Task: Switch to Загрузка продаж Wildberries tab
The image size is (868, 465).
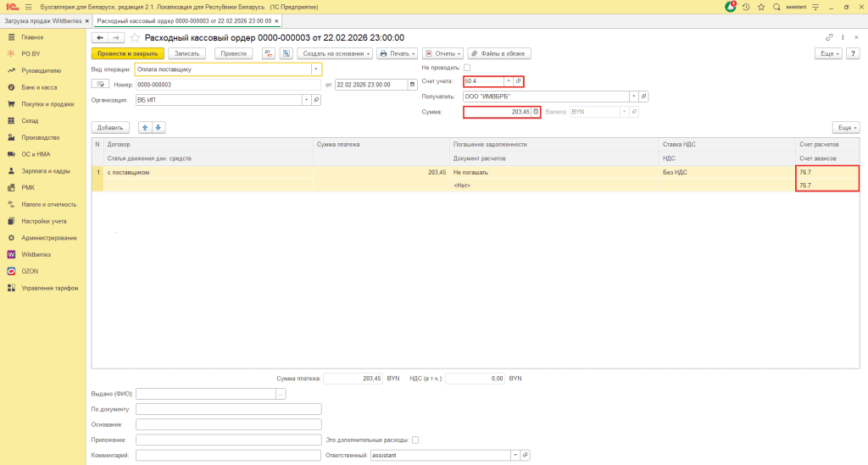Action: click(41, 19)
